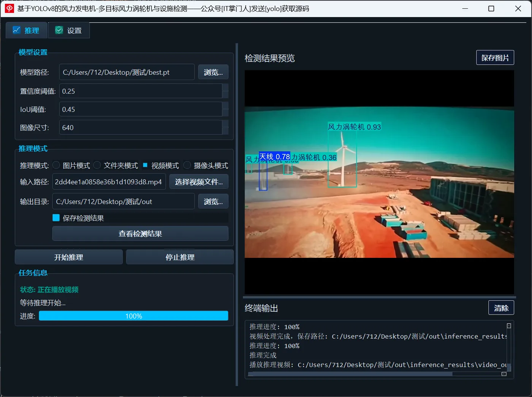The height and width of the screenshot is (397, 532).
Task: Switch to the 设置 tab
Action: (69, 30)
